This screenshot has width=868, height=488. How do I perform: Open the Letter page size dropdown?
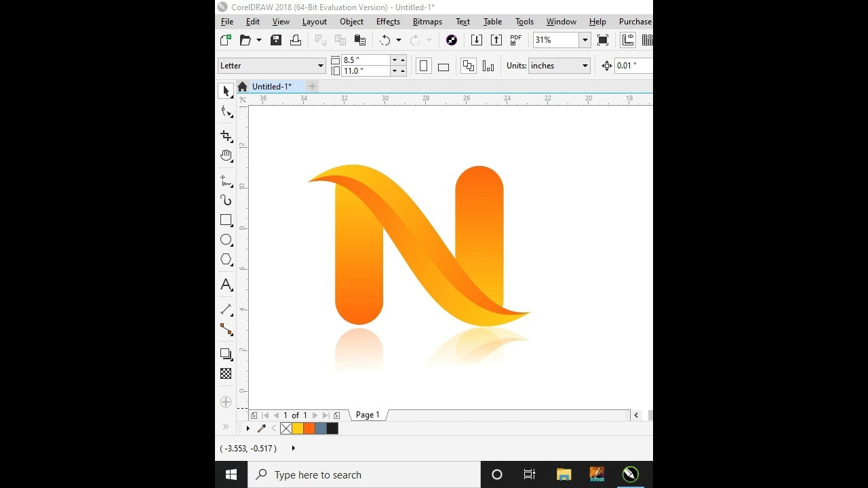click(x=321, y=66)
